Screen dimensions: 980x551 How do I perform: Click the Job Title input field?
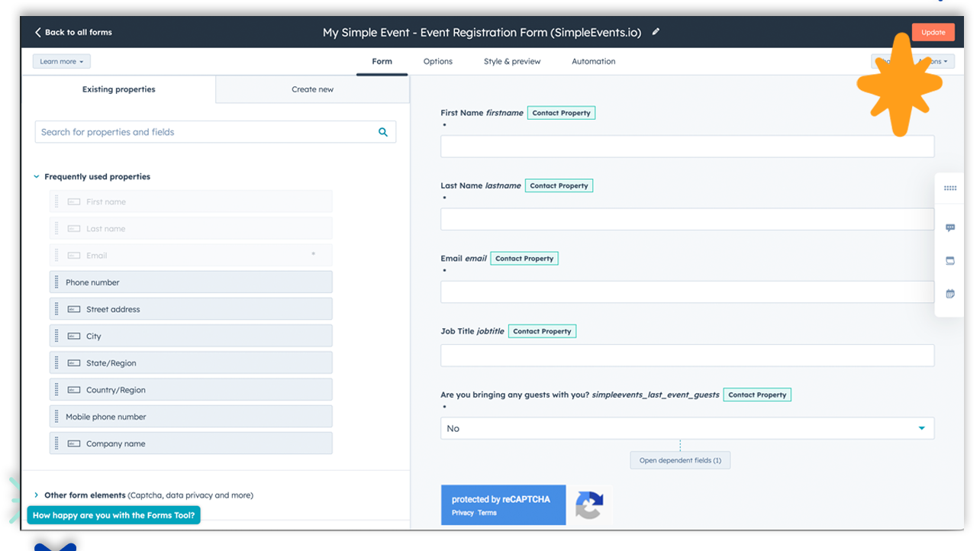click(687, 356)
